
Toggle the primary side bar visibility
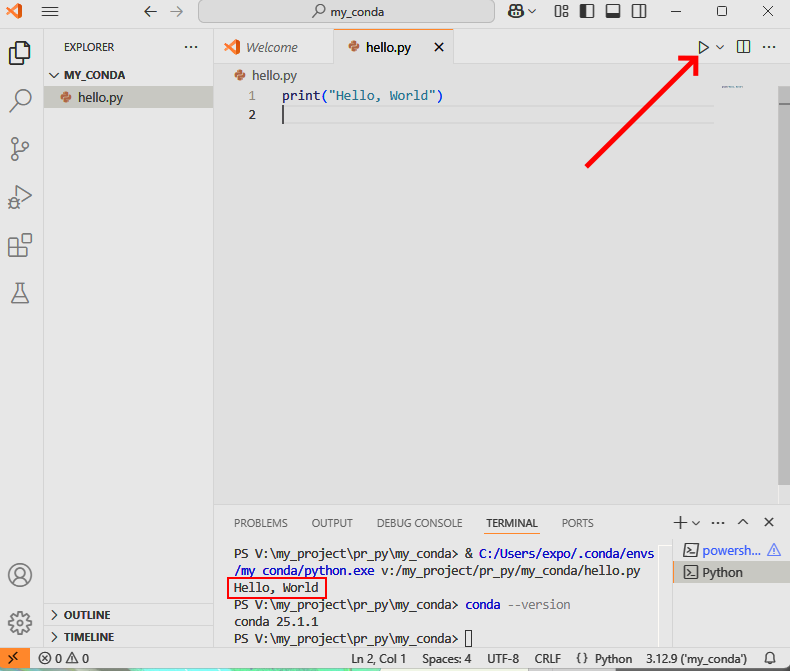(586, 11)
